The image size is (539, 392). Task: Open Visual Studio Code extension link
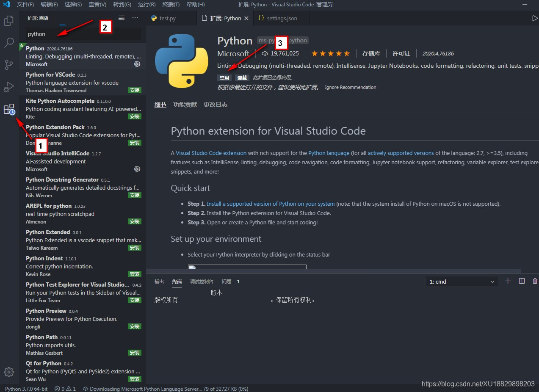tap(211, 153)
